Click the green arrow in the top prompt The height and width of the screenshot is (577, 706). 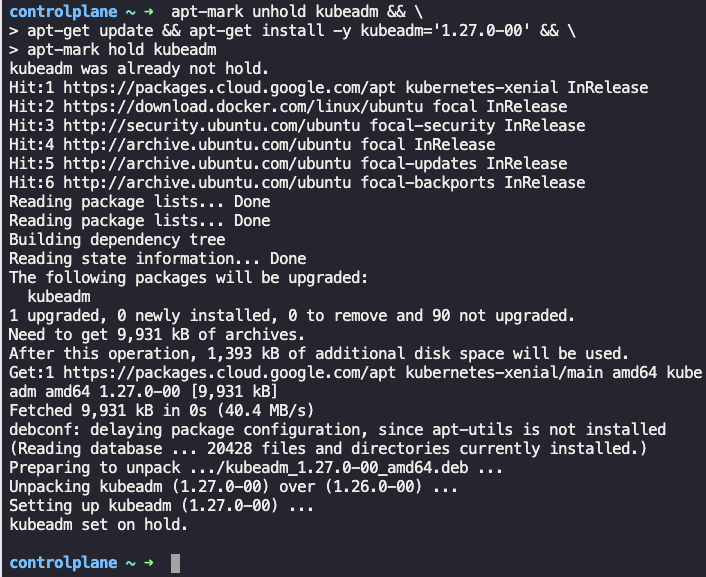coord(149,12)
